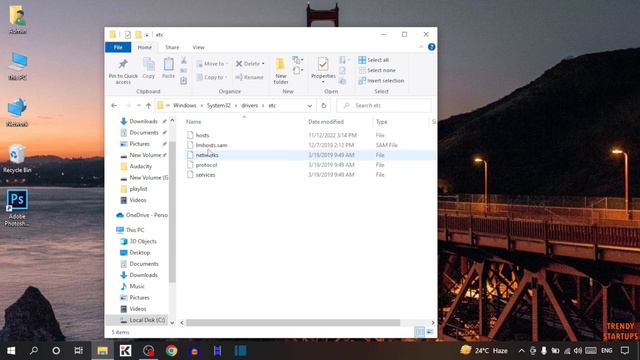Screen dimensions: 640x360
Task: Select This PC in navigation pane
Action: (135, 230)
